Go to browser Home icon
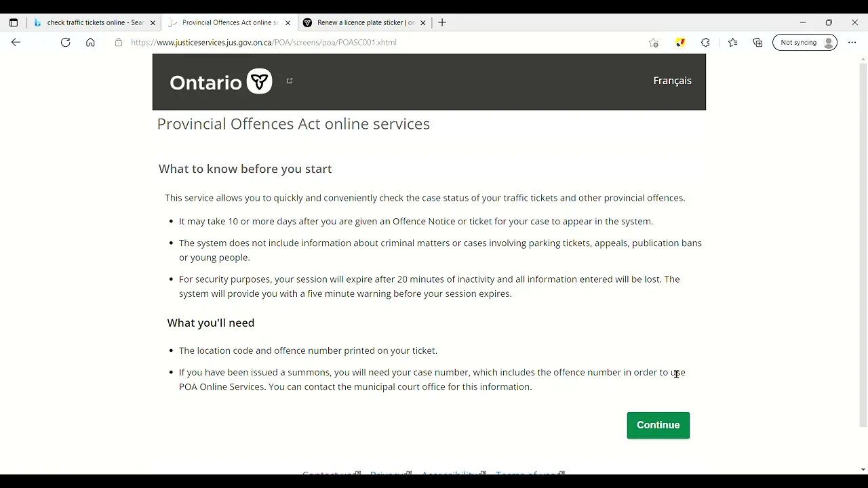Screen dimensions: 868x488 pos(90,42)
